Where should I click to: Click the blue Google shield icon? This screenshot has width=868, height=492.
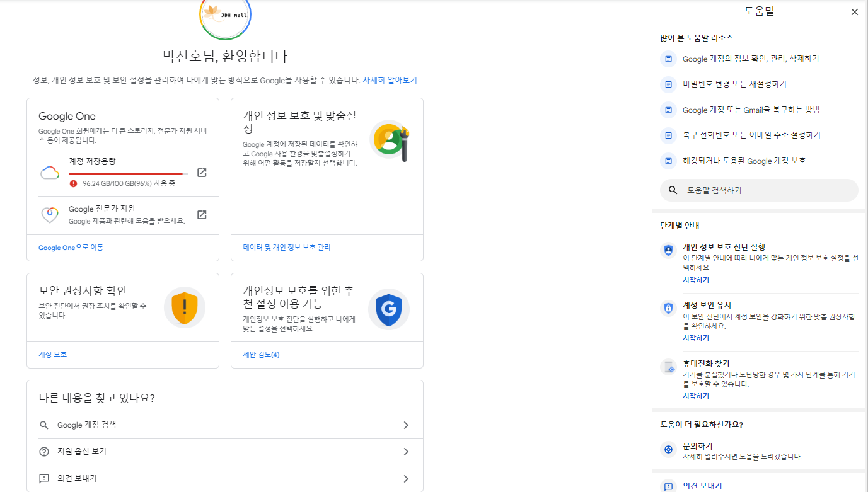389,309
